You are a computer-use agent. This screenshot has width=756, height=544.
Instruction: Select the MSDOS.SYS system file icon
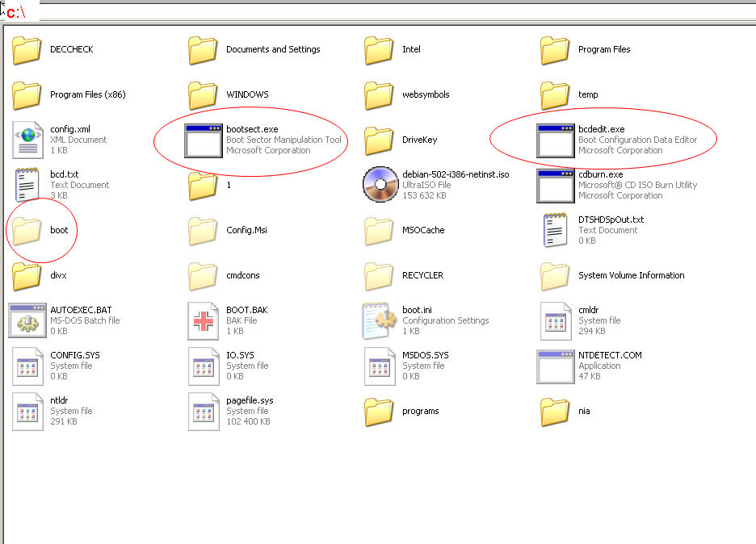(380, 366)
